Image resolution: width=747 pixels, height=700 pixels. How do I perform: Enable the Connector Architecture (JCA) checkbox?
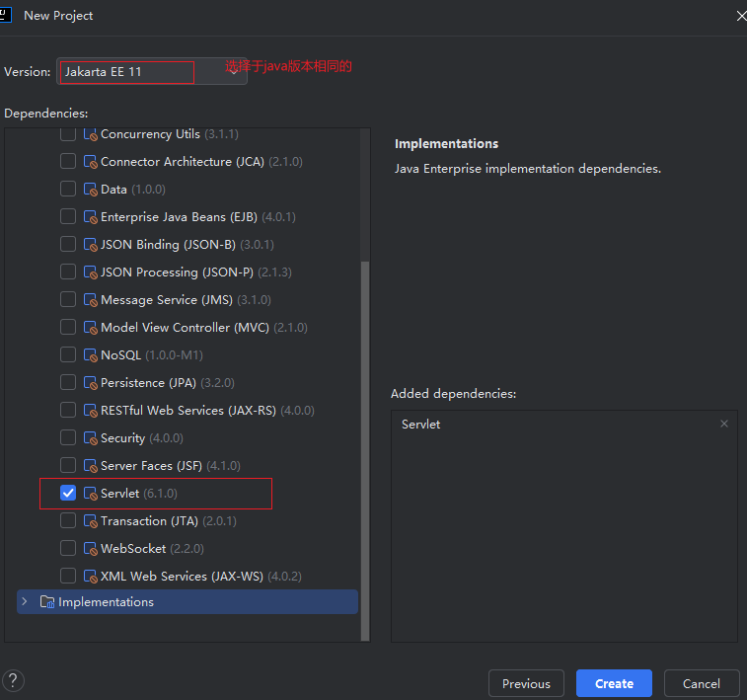pyautogui.click(x=68, y=161)
